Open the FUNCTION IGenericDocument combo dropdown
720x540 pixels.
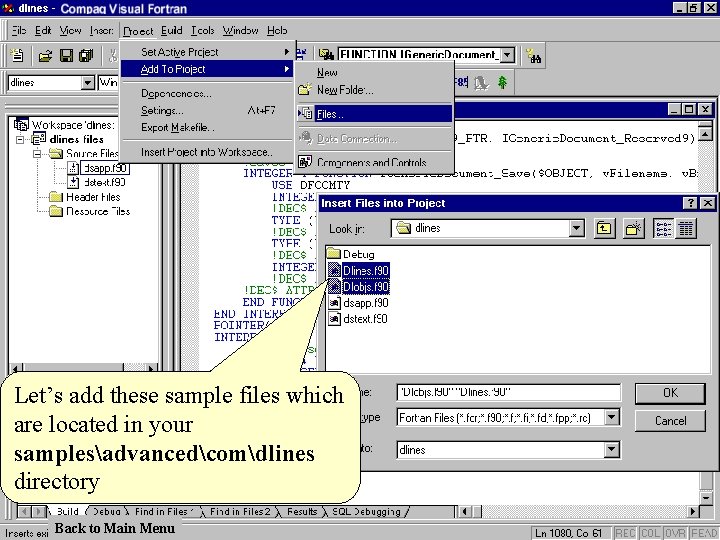(x=507, y=55)
